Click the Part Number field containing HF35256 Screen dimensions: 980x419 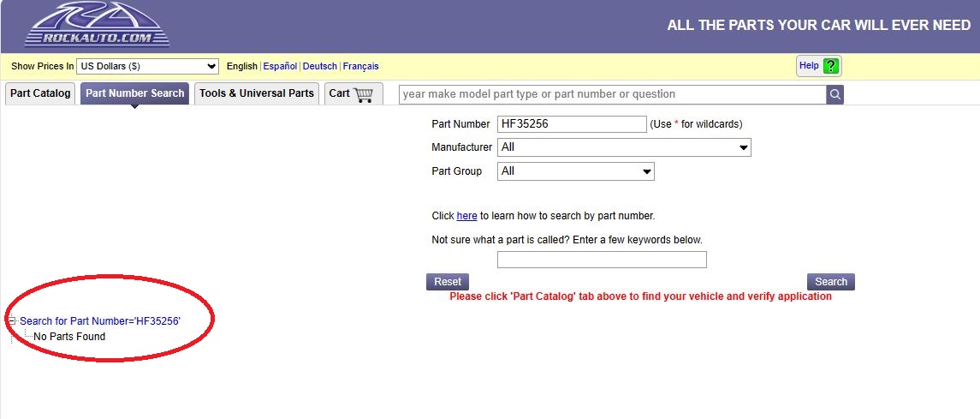pos(572,124)
